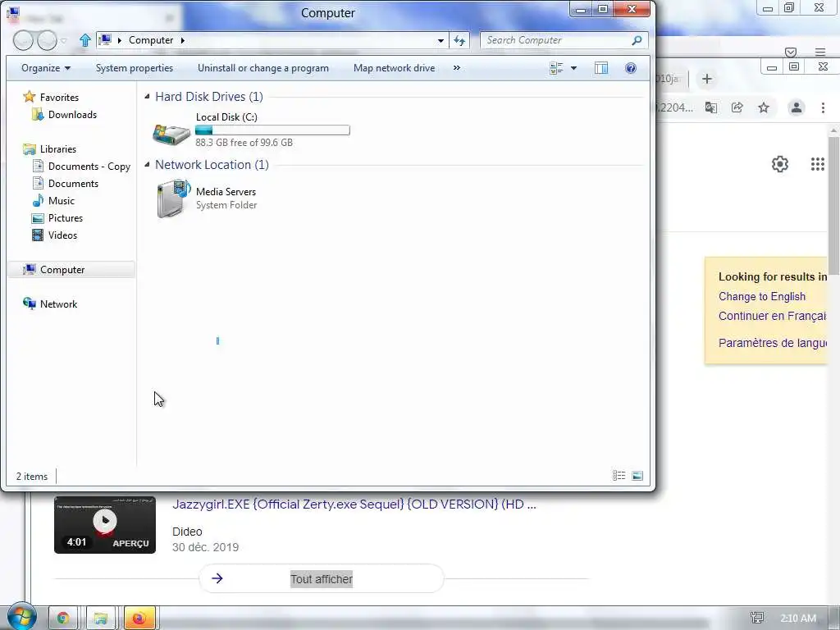This screenshot has width=840, height=630.
Task: Show hidden toolbar commands via chevron
Action: tap(456, 68)
